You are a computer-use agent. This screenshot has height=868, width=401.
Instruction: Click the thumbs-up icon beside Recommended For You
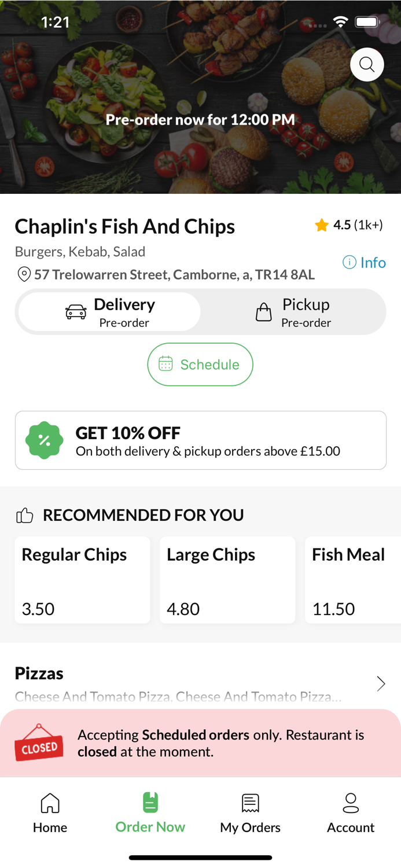(x=24, y=514)
